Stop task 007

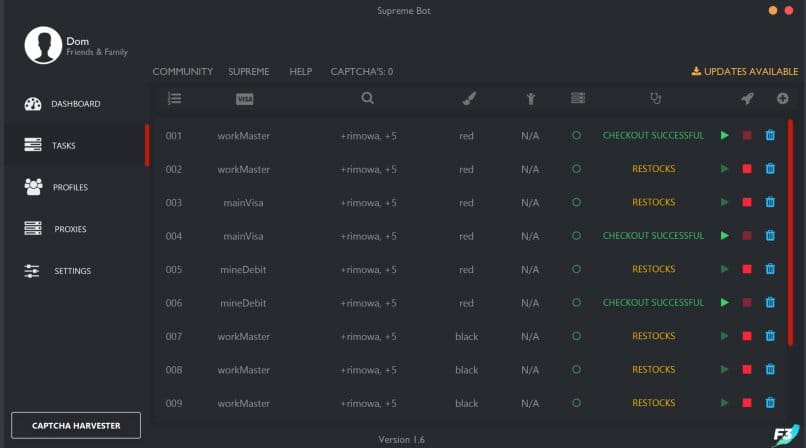747,335
